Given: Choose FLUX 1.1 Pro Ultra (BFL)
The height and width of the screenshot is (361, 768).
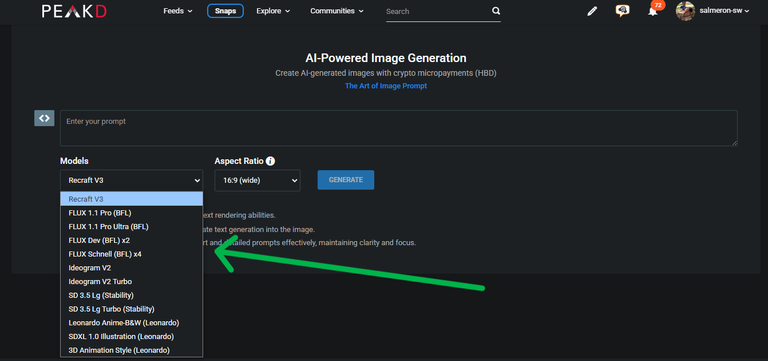Looking at the screenshot, I should [131, 227].
